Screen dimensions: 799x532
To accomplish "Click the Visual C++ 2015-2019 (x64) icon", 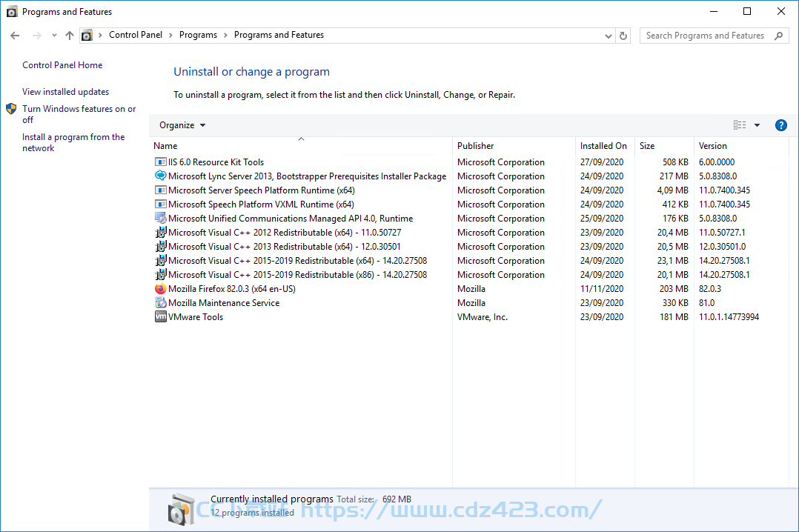I will (x=161, y=260).
